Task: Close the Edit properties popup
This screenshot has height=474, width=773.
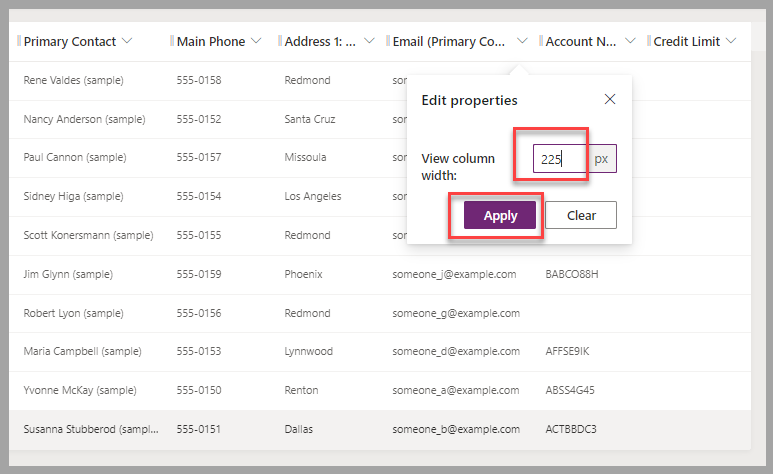Action: pyautogui.click(x=610, y=99)
